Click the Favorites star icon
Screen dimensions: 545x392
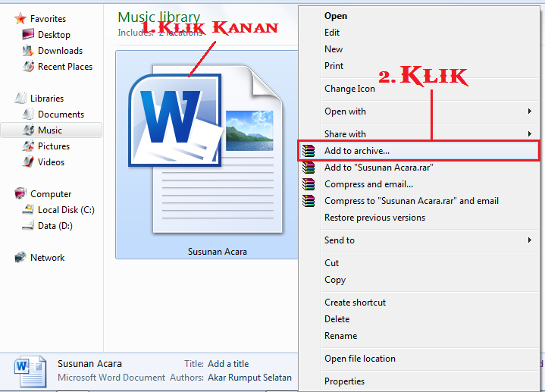20,18
